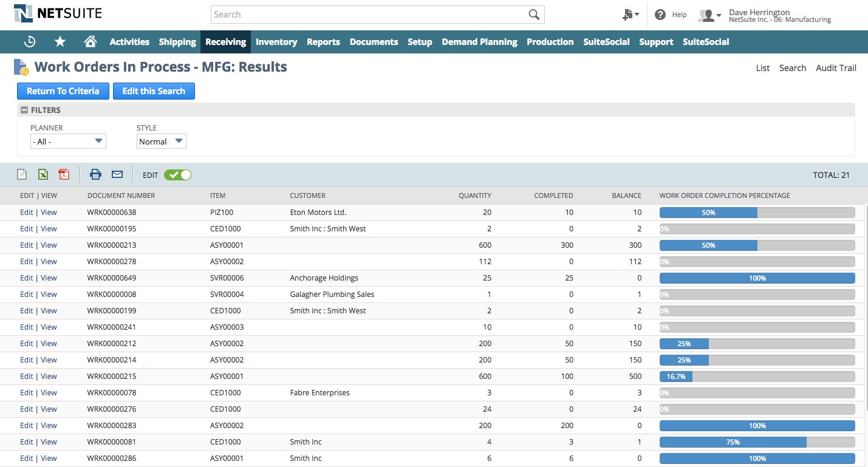Open the Help question mark icon

660,15
